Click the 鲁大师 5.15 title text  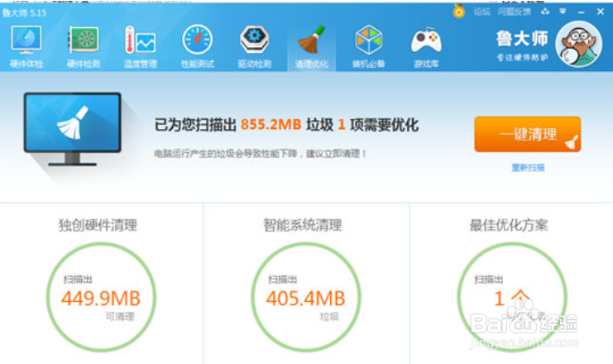pyautogui.click(x=24, y=13)
